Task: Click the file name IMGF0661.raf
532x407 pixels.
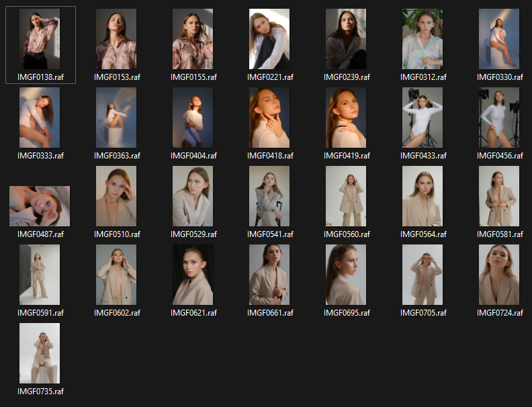Action: point(270,313)
